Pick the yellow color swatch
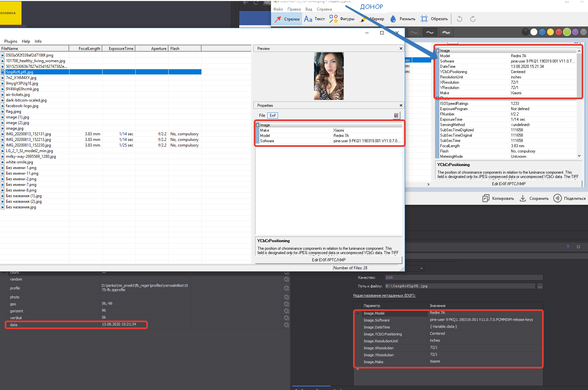588x390 pixels. coord(550,32)
